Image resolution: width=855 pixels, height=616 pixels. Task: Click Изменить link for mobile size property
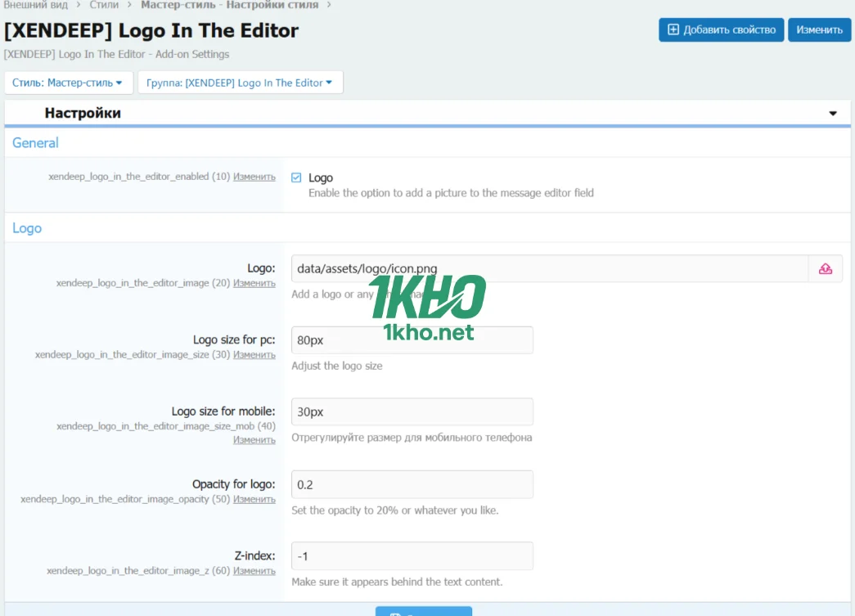coord(254,440)
